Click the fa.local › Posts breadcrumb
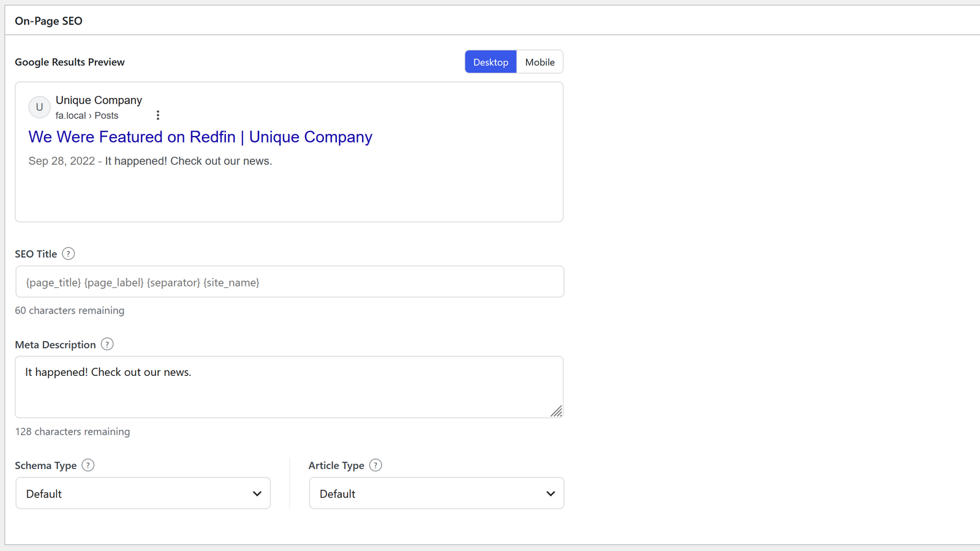 point(87,115)
